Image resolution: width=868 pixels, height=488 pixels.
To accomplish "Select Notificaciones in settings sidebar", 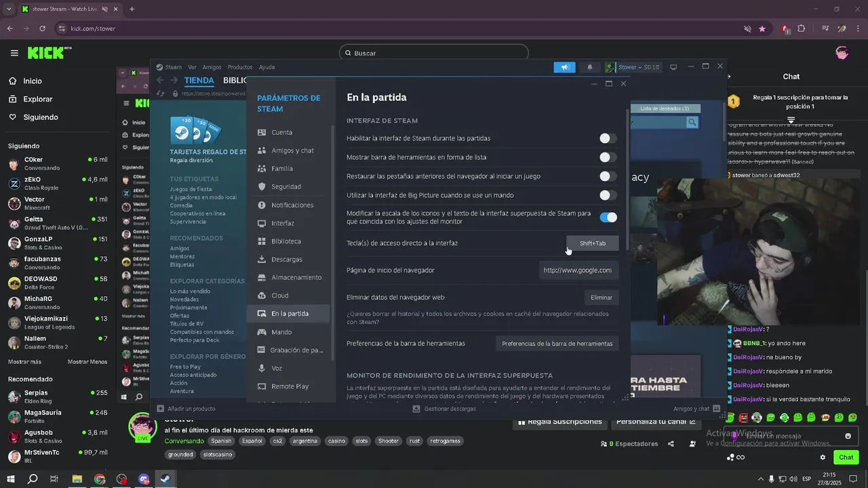I will tap(290, 205).
